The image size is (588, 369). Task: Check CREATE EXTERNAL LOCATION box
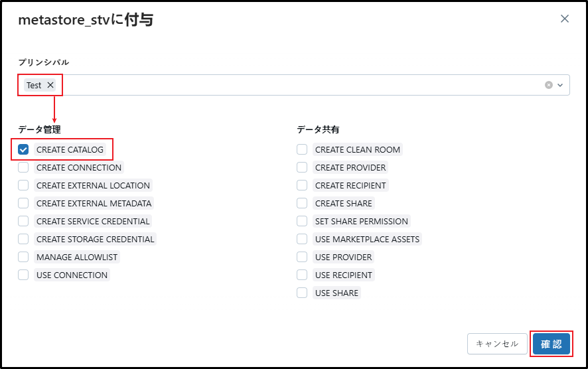pyautogui.click(x=23, y=185)
